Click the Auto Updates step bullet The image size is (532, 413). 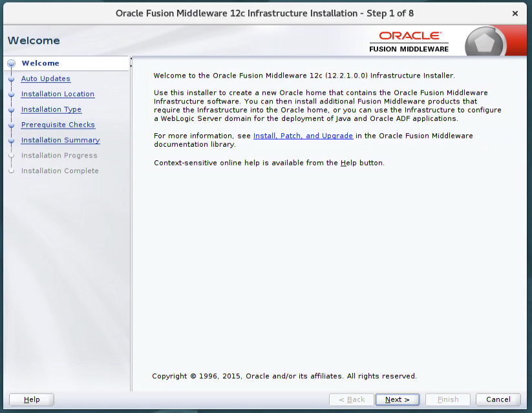tap(11, 79)
